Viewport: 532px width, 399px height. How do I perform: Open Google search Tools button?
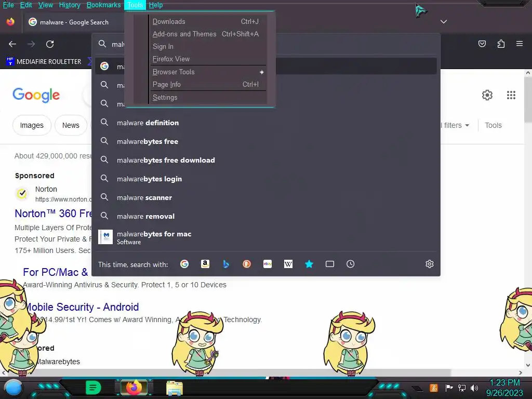(x=493, y=125)
